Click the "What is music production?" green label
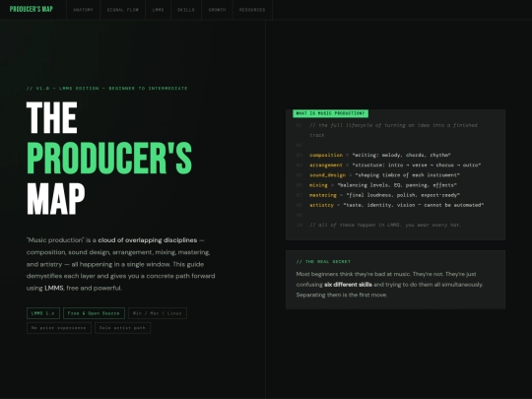 coord(330,113)
